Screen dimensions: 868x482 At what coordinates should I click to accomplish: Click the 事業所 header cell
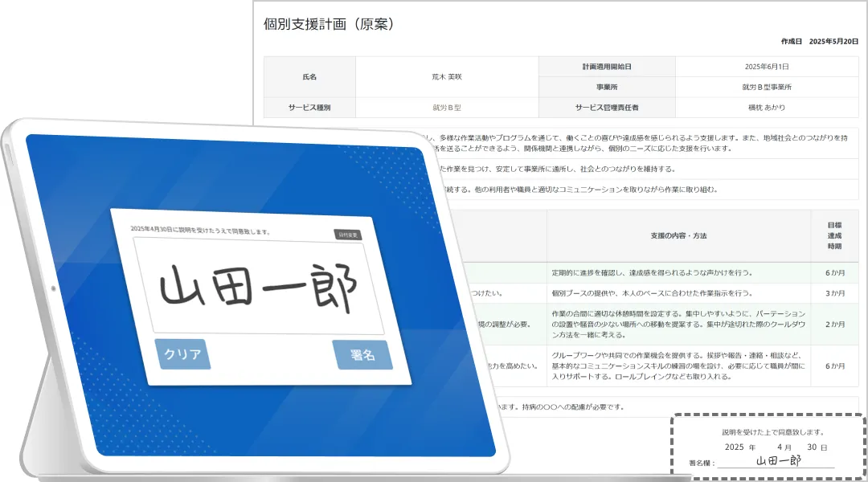point(607,87)
